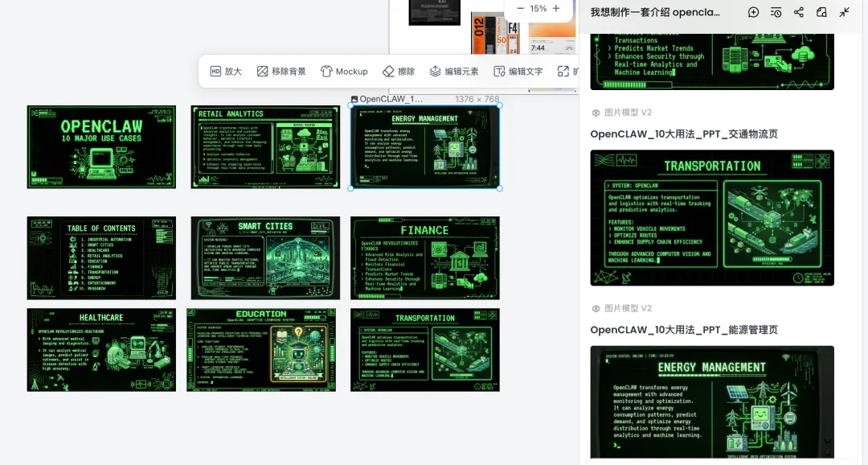Select the Finance slide on canvas

(x=425, y=258)
